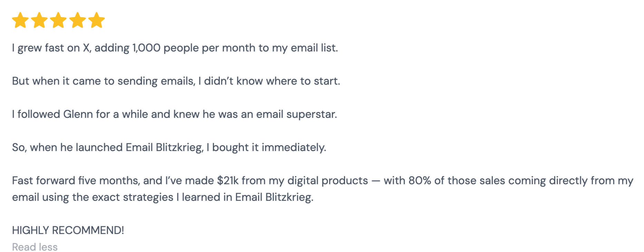Click the "1,000" number in the first line
This screenshot has width=644, height=252.
point(146,48)
